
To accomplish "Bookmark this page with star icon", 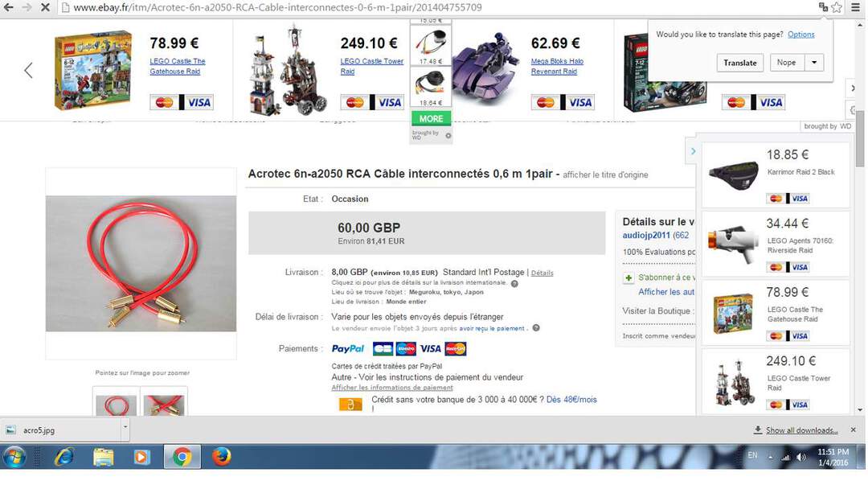I will tap(837, 7).
